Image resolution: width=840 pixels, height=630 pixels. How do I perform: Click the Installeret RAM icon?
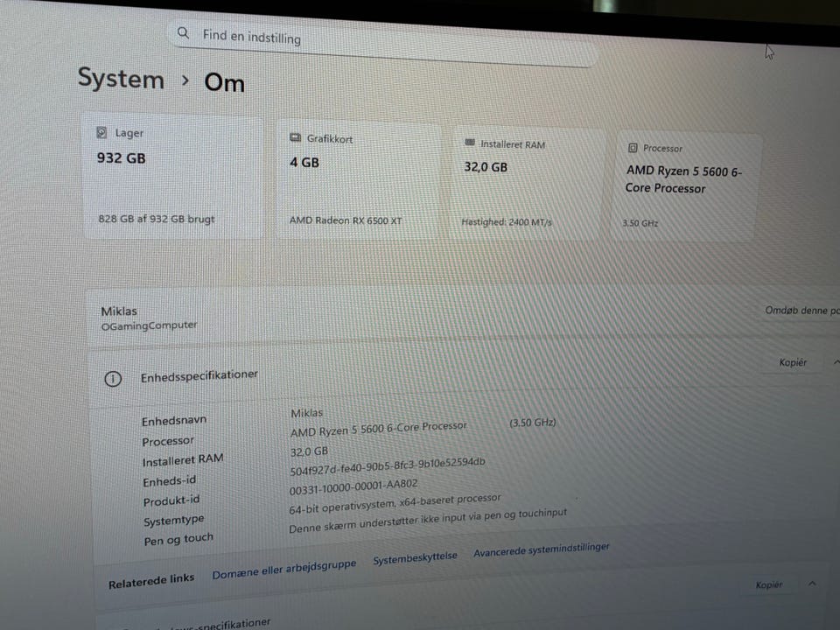point(470,143)
